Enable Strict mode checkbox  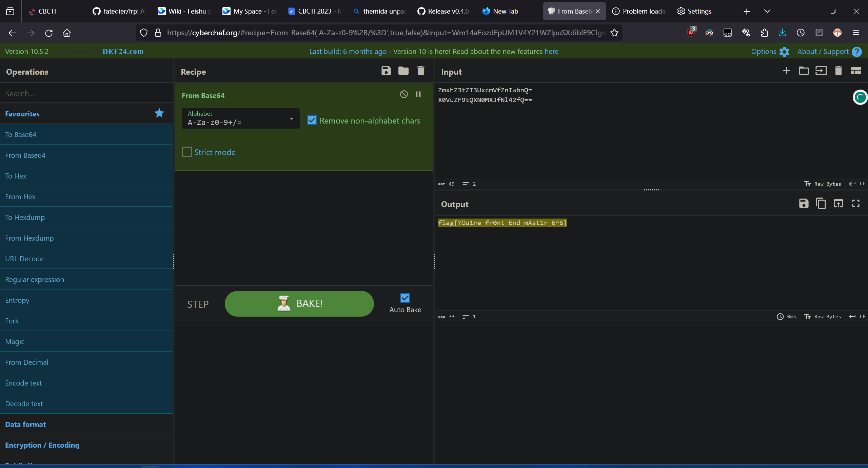point(187,152)
